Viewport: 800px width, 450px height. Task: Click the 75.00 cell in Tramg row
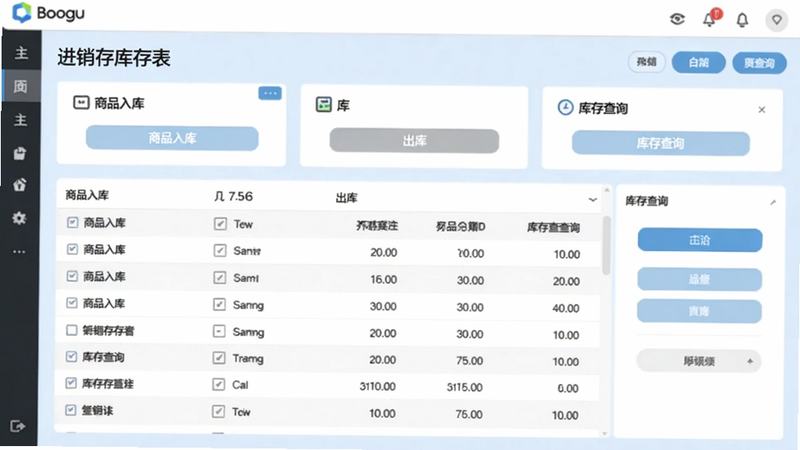[x=469, y=361]
